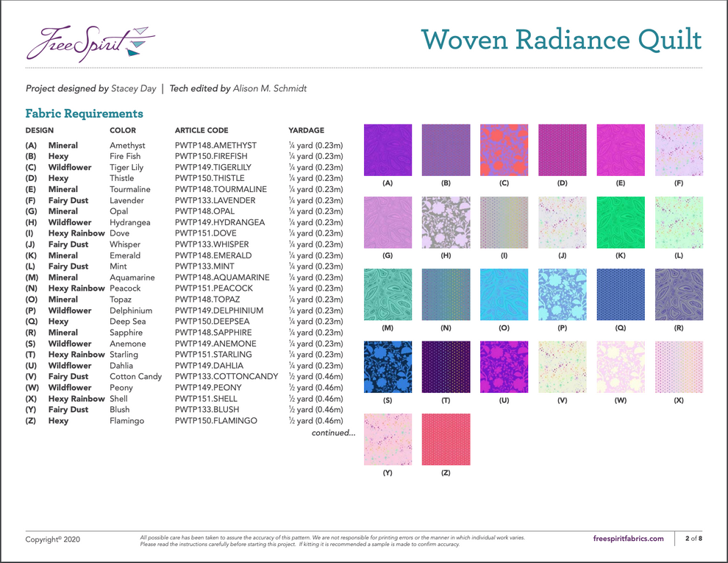Select swatch (Z) Flamingo Hexy
The image size is (728, 563).
(x=446, y=439)
